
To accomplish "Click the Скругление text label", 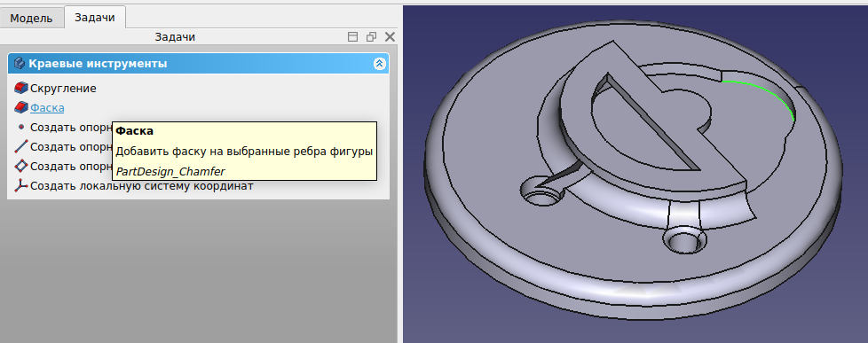I will [x=63, y=88].
